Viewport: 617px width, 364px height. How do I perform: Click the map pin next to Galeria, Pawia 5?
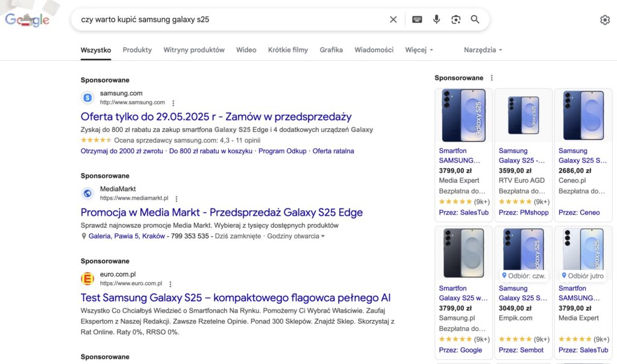pyautogui.click(x=83, y=236)
